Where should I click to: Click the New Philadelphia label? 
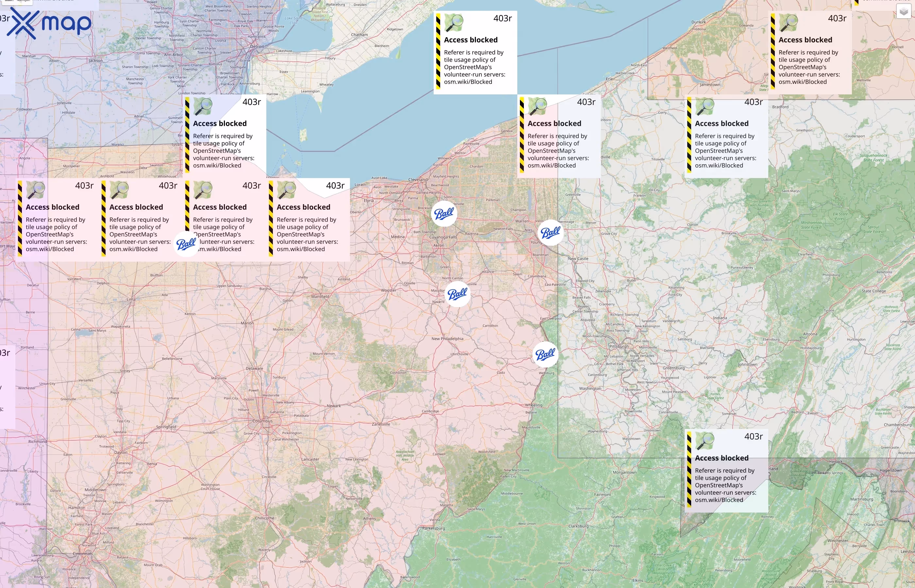pyautogui.click(x=447, y=339)
